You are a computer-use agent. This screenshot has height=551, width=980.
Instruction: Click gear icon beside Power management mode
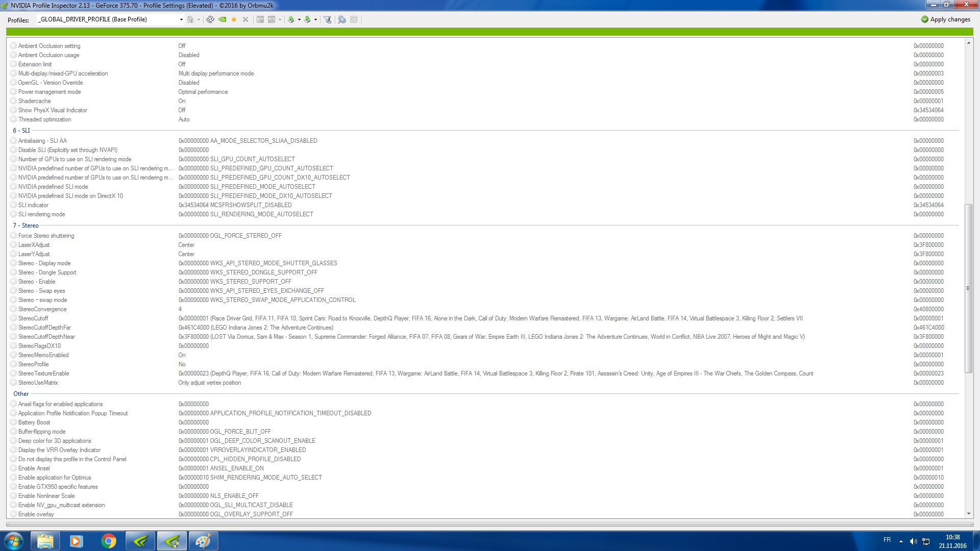[14, 92]
